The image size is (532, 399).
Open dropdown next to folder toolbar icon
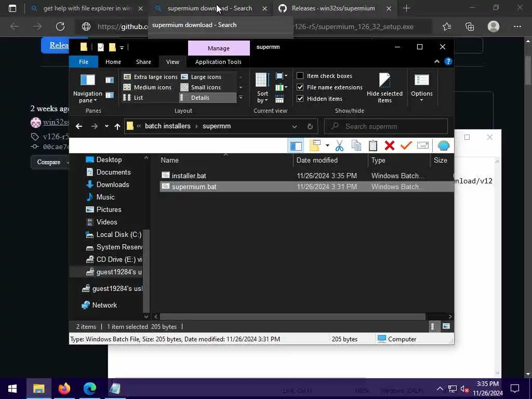click(x=327, y=145)
